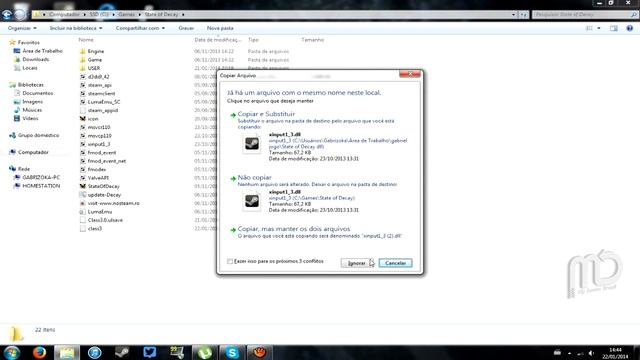Select Grupo doméstico in navigation pane

click(x=38, y=136)
